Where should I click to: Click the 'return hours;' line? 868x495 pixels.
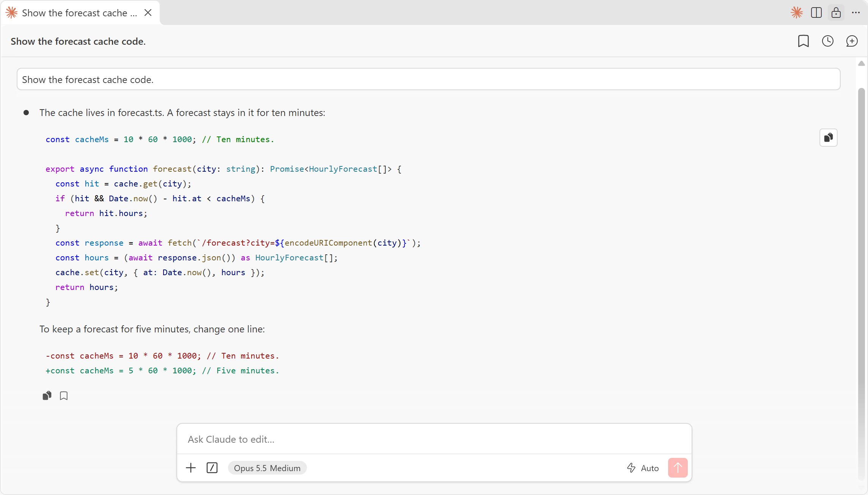coord(87,287)
